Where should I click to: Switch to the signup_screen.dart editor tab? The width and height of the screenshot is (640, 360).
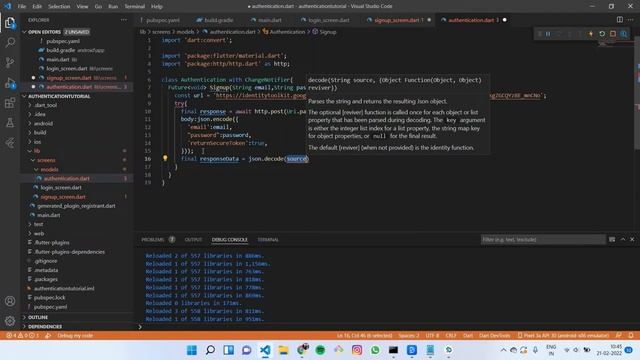point(398,20)
